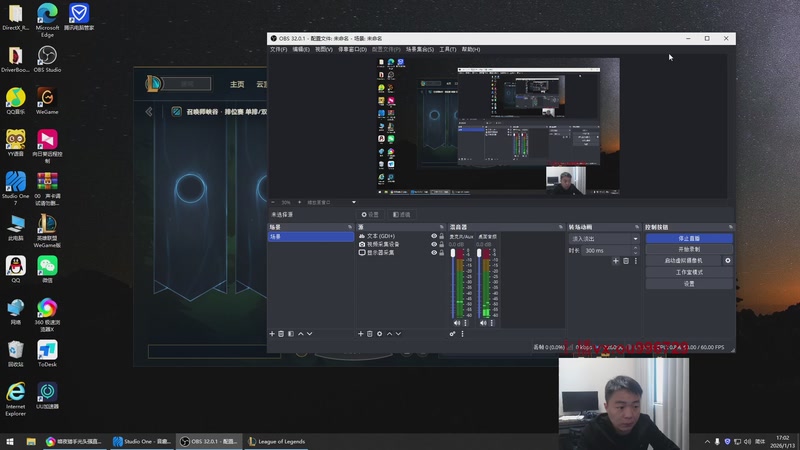Decrease transition duration with down arrow
The width and height of the screenshot is (800, 450).
coord(636,253)
